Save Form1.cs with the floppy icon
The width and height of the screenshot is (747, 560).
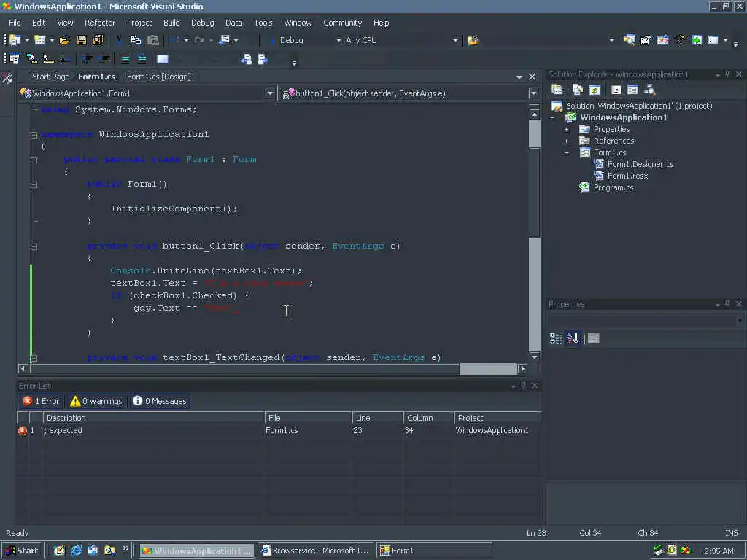[82, 41]
